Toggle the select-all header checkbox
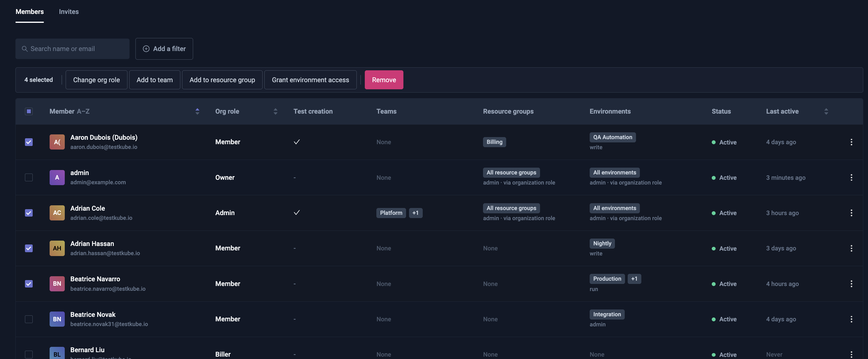 (x=29, y=111)
